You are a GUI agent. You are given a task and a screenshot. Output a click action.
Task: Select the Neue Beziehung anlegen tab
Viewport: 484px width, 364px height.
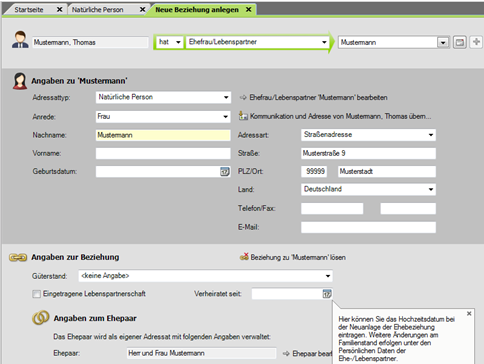pos(197,10)
